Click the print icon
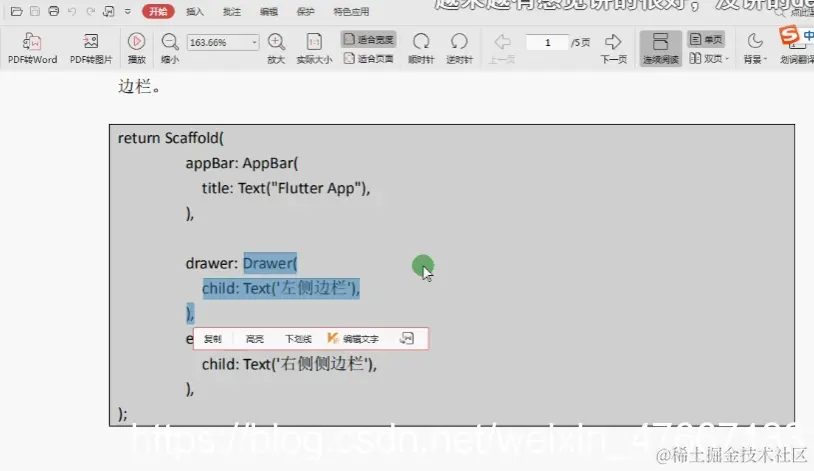814x471 pixels. click(53, 11)
